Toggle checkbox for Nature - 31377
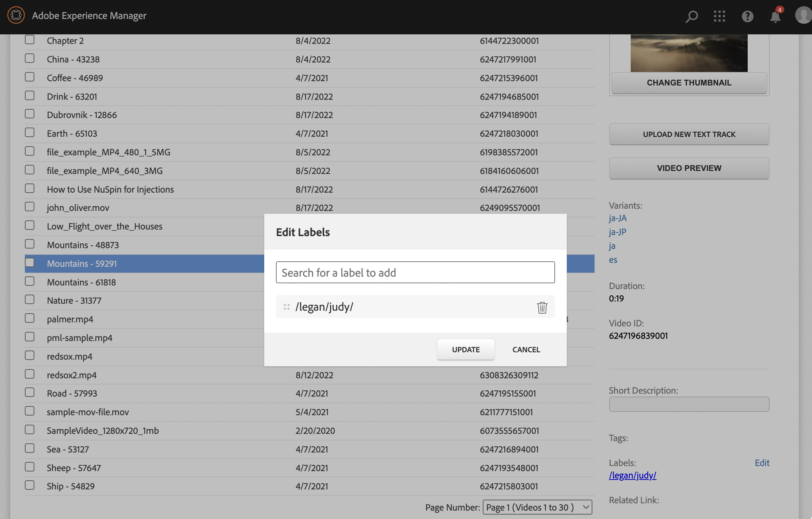 click(30, 299)
